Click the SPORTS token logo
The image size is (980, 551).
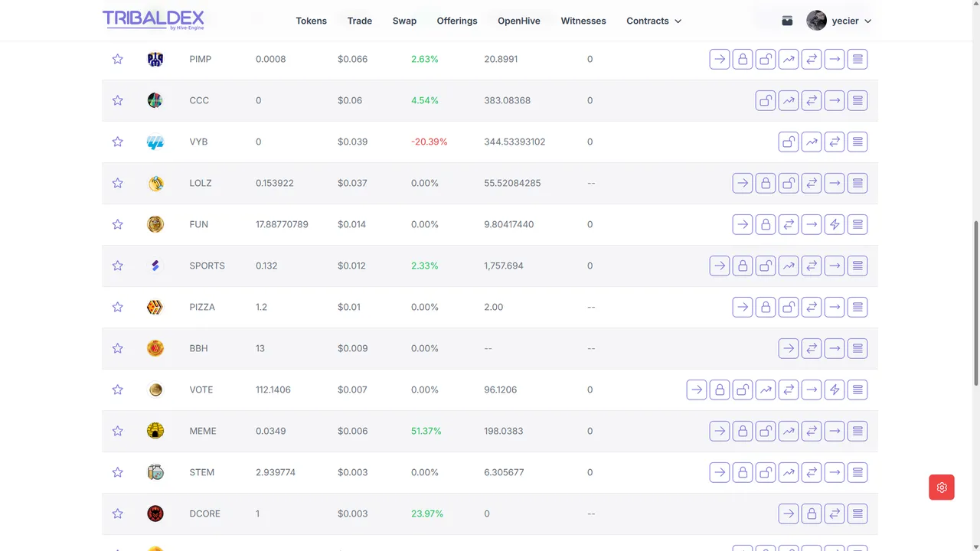(155, 266)
